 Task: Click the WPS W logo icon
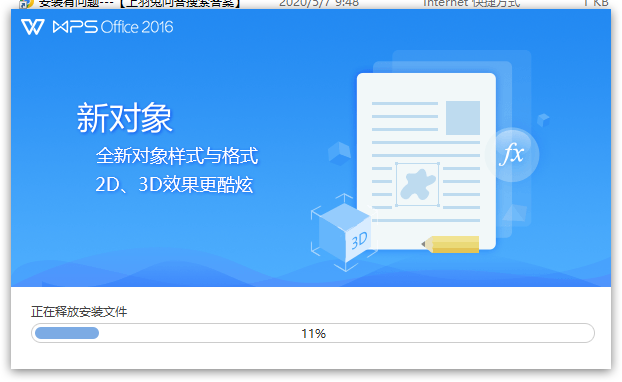pos(33,27)
